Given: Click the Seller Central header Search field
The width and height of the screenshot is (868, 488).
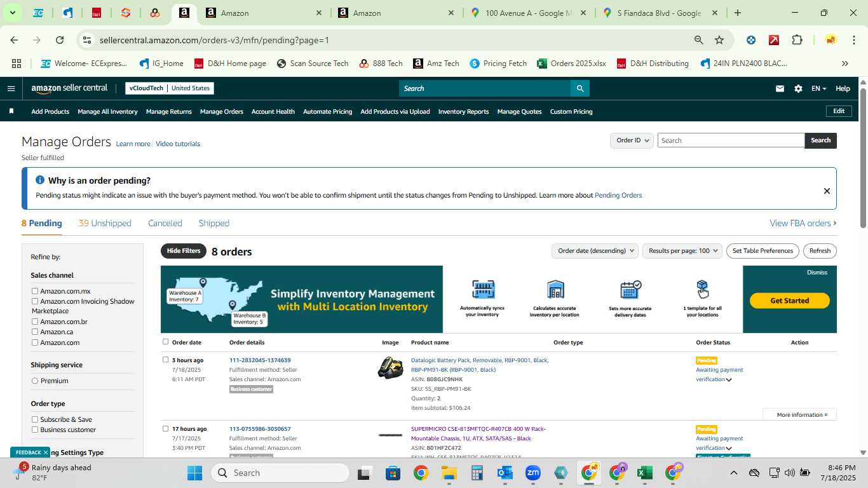Looking at the screenshot, I should [x=484, y=88].
